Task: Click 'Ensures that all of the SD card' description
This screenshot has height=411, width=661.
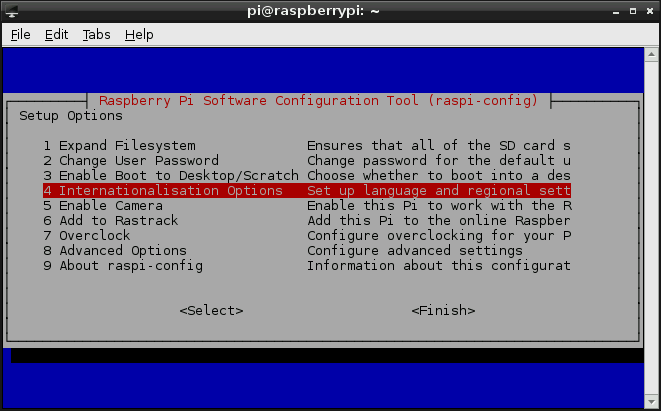Action: [x=439, y=146]
